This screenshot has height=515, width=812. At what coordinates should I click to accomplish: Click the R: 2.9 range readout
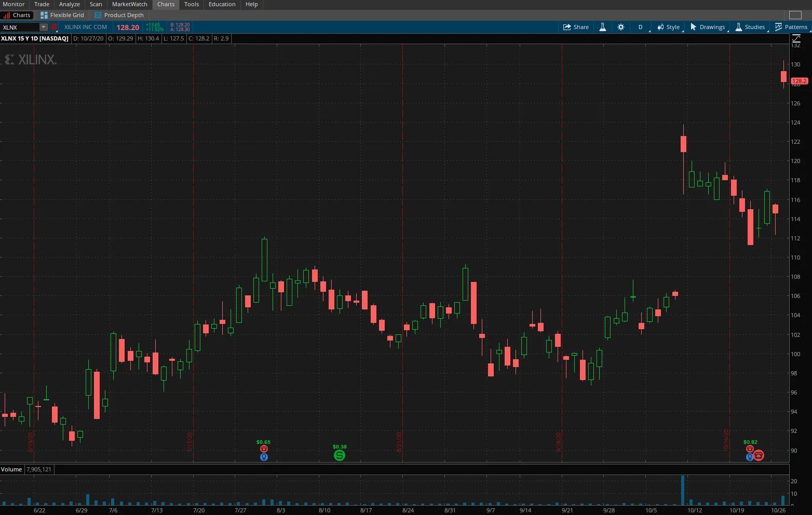click(x=221, y=38)
